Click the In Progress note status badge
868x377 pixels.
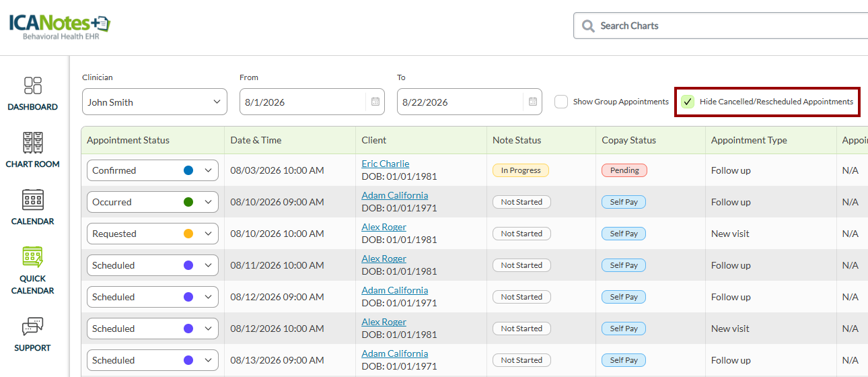coord(521,170)
